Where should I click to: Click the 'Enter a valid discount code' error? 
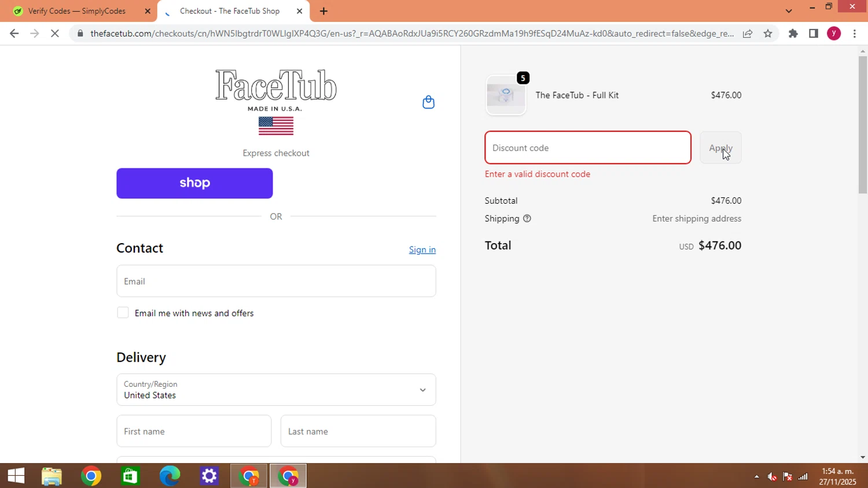[x=538, y=174]
